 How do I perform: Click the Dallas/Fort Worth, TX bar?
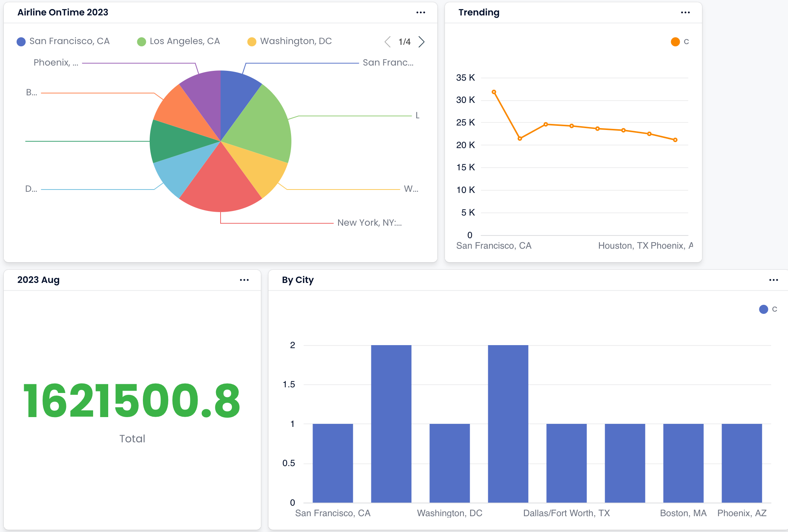click(567, 463)
